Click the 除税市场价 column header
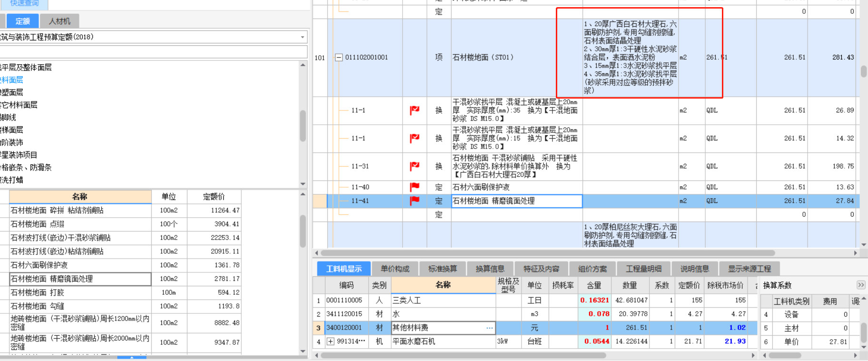 click(725, 285)
